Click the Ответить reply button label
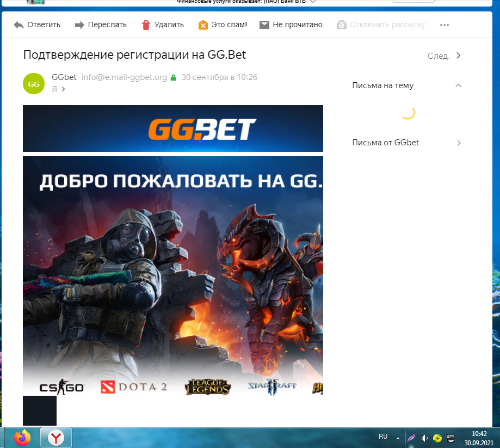Screen dimensions: 500x448 [44, 25]
